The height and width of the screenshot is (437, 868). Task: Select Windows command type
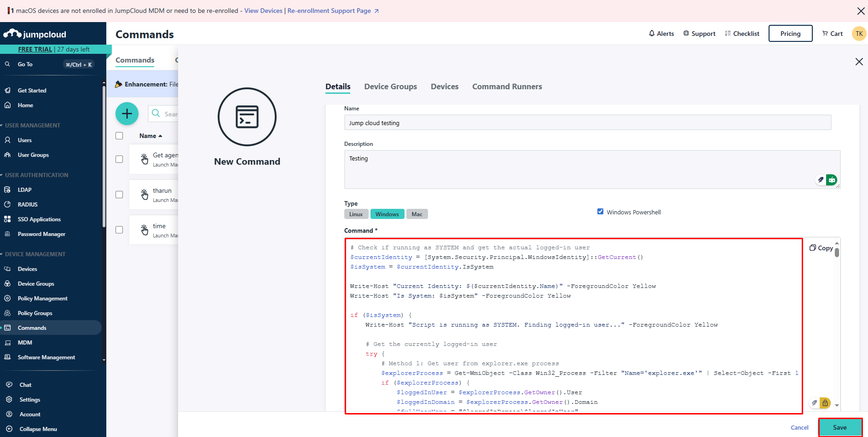[387, 214]
